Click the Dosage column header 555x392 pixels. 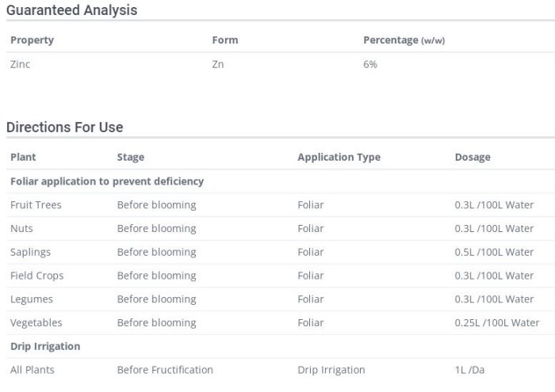point(472,157)
